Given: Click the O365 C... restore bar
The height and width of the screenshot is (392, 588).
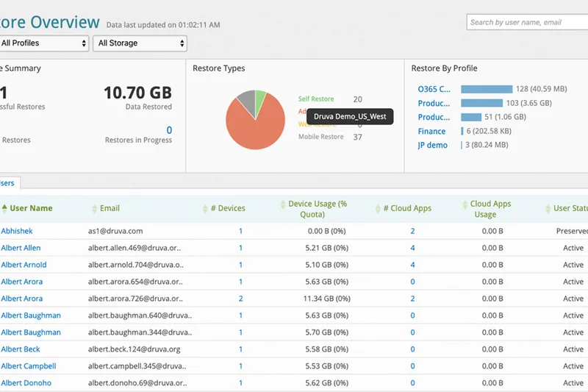Looking at the screenshot, I should (487, 89).
